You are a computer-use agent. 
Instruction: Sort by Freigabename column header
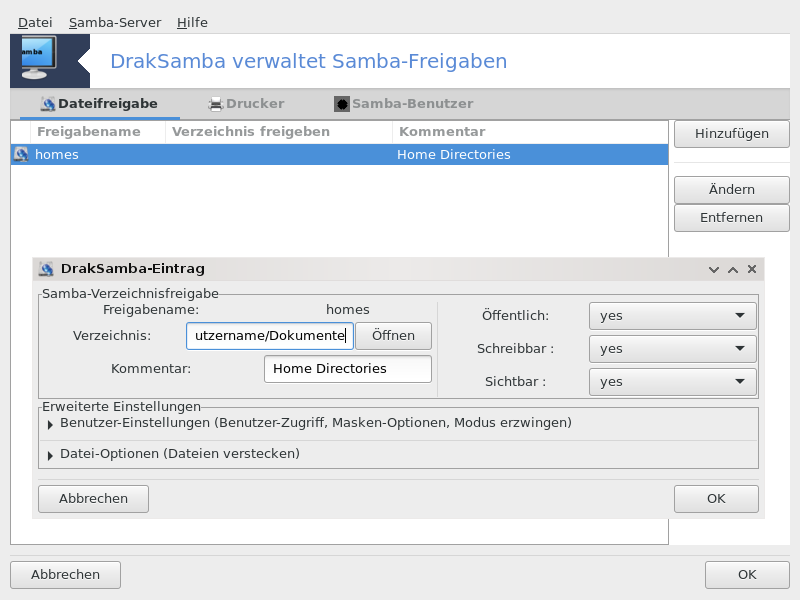click(98, 132)
